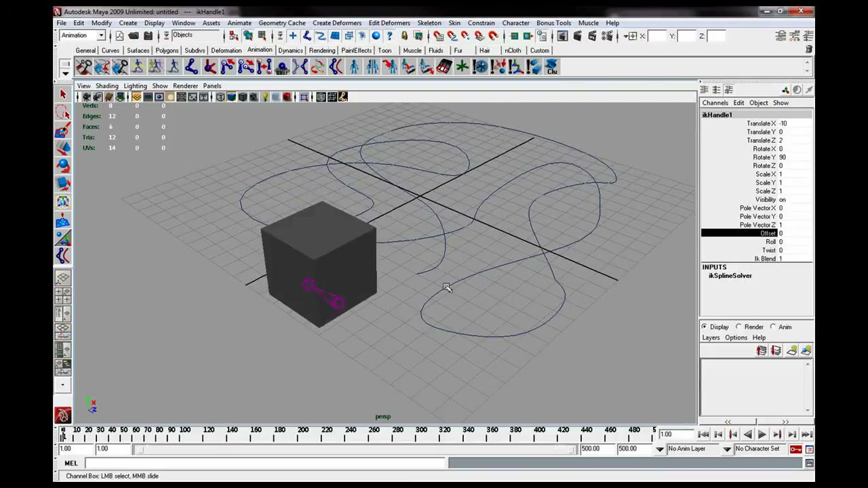868x488 pixels.
Task: Save scene with the floppy disk icon
Action: point(148,36)
